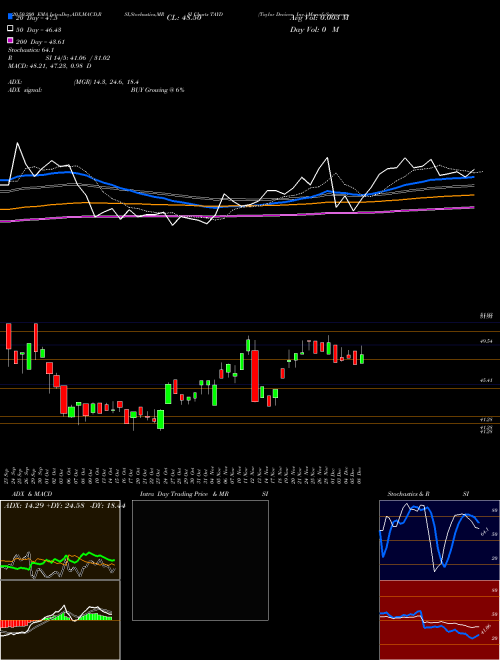Click the 'ADX: 14.29 +DY: 24.58' readout
The height and width of the screenshot is (660, 500).
coord(45,506)
